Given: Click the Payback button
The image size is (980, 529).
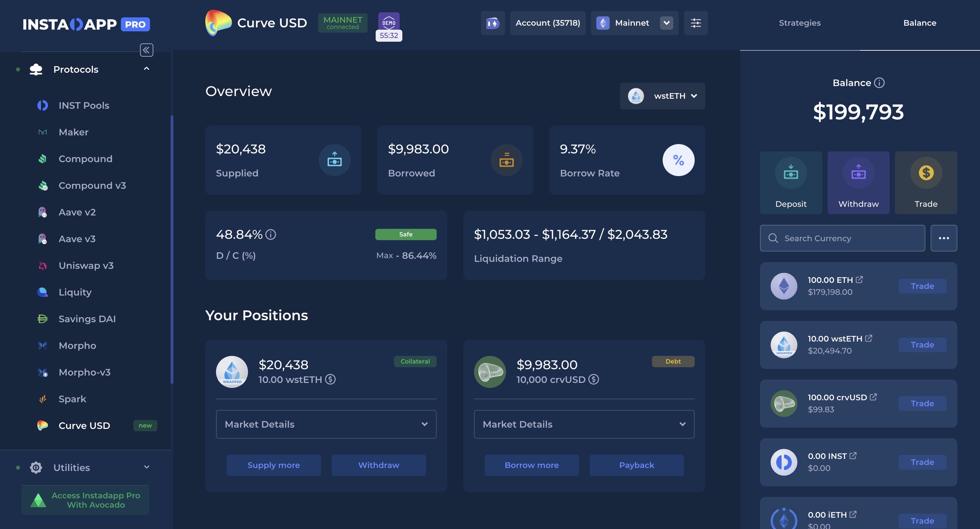Looking at the screenshot, I should (x=636, y=465).
